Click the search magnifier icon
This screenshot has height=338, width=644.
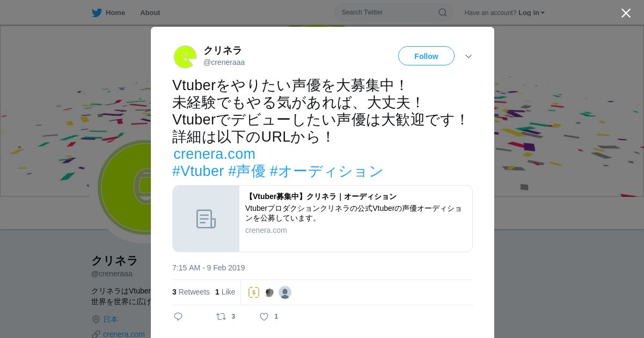click(x=443, y=12)
